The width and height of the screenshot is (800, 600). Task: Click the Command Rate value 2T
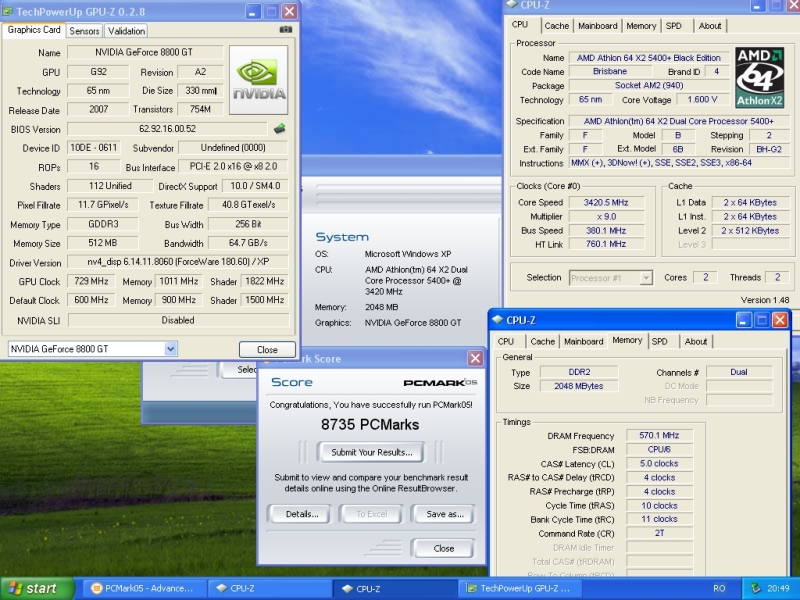point(659,533)
